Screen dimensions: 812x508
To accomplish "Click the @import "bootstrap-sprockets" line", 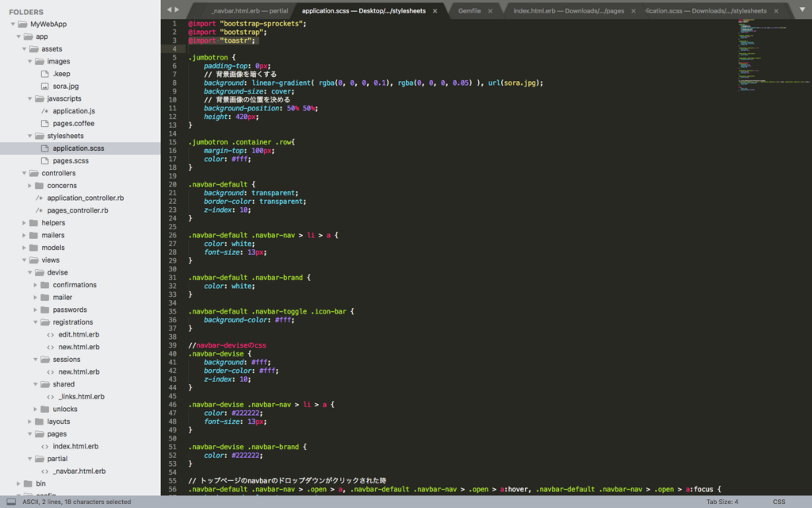I will [247, 24].
